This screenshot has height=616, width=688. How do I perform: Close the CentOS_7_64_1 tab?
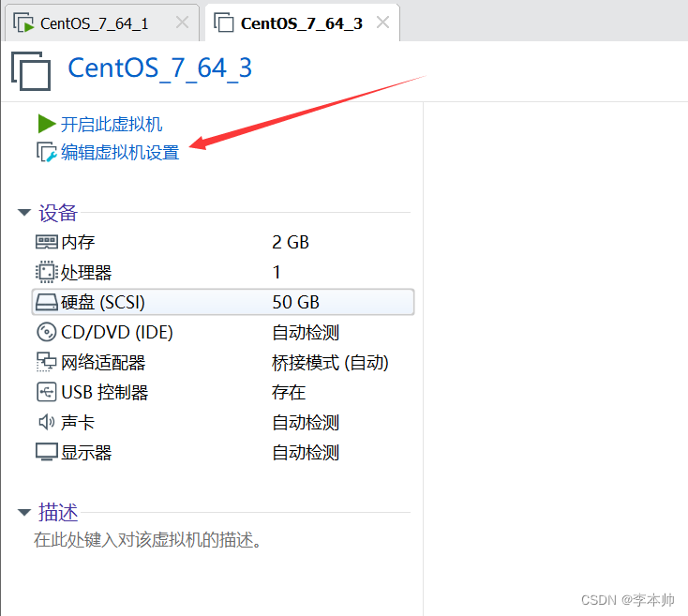click(x=182, y=22)
